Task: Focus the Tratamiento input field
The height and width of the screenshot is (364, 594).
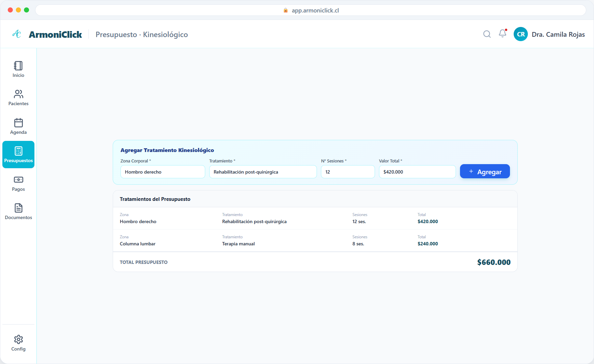Action: click(263, 172)
